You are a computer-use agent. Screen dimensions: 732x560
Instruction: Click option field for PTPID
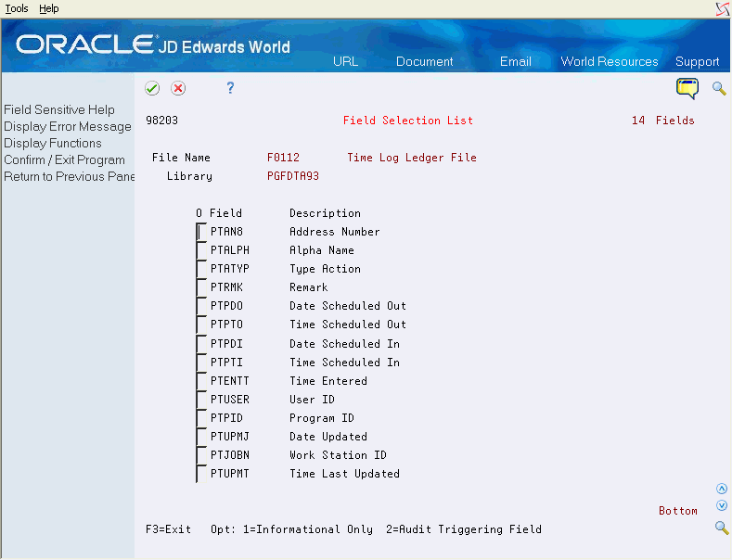(x=201, y=418)
